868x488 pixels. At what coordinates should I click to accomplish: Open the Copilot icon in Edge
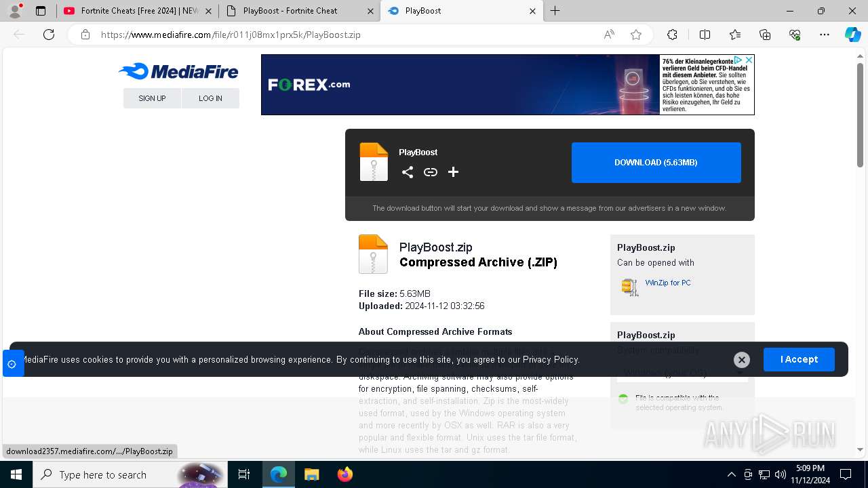852,35
